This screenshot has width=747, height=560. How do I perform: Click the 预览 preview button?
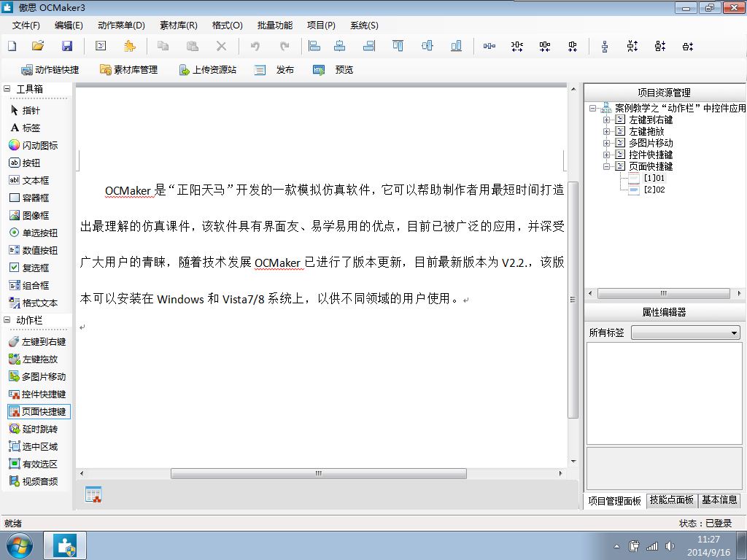coord(333,70)
